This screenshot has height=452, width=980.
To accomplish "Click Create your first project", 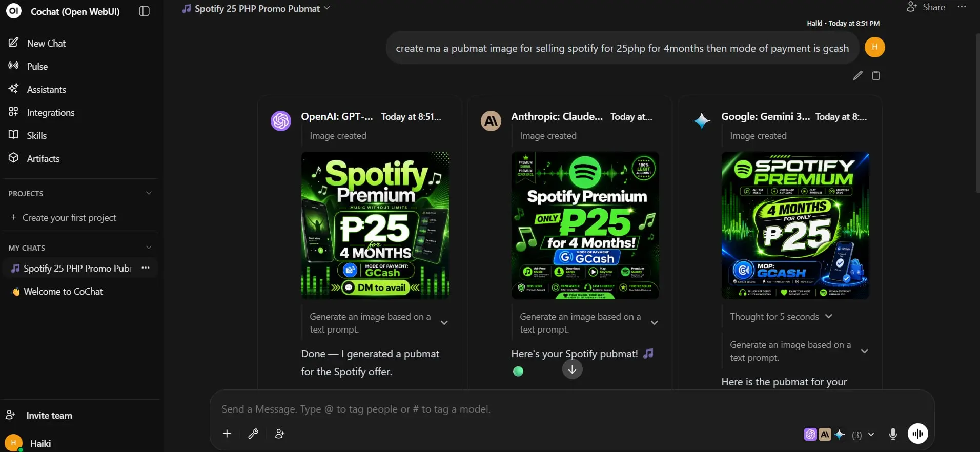I will pyautogui.click(x=64, y=217).
